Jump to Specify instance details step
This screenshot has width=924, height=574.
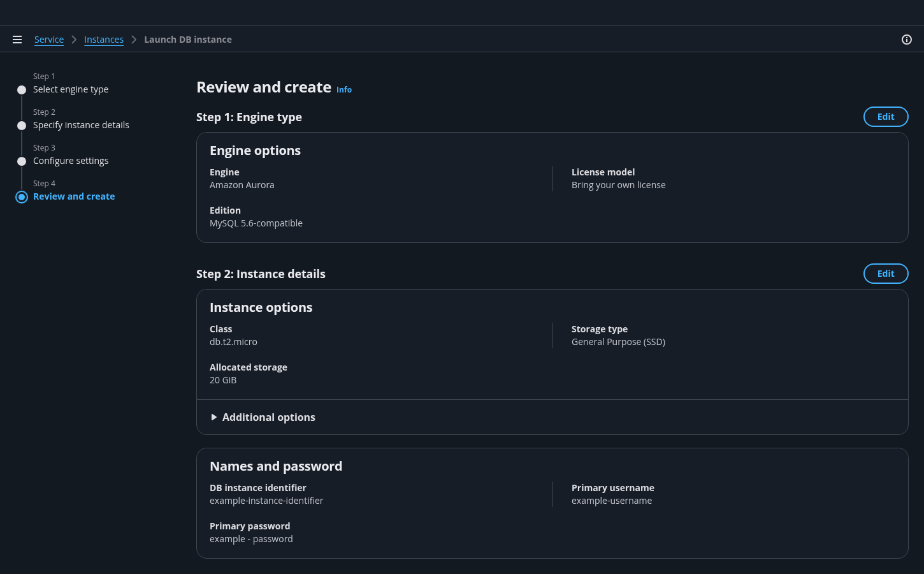[81, 125]
